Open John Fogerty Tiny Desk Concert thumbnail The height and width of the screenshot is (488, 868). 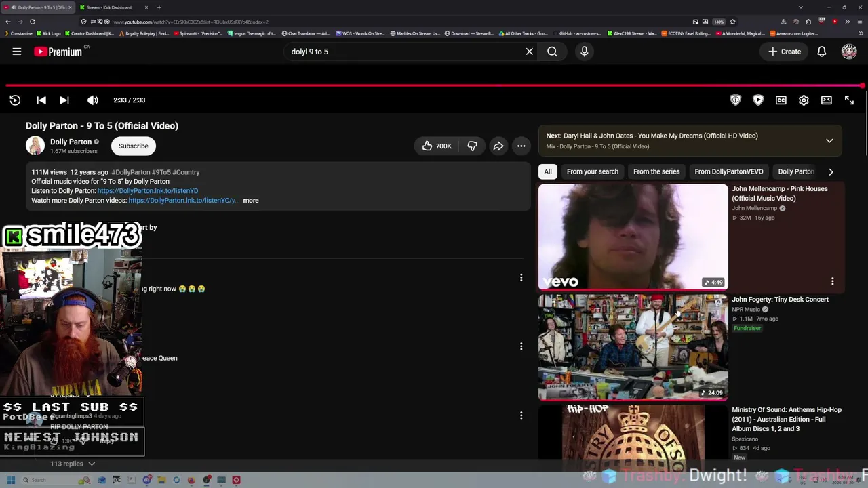(633, 347)
